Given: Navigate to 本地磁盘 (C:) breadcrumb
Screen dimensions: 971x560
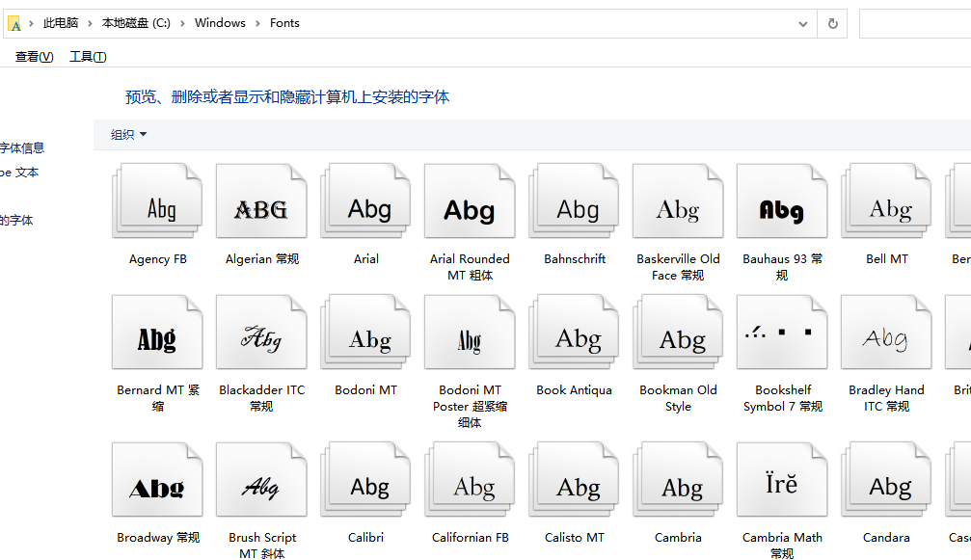Looking at the screenshot, I should [136, 23].
